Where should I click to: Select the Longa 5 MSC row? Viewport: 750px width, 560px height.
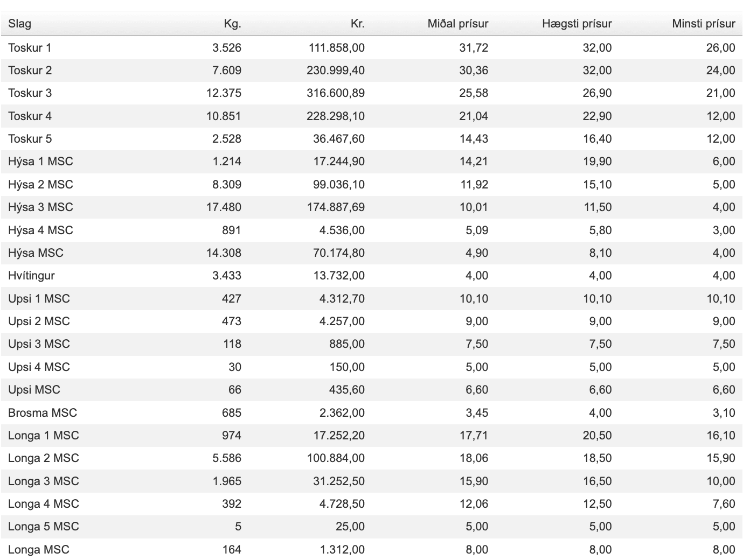[x=372, y=527]
